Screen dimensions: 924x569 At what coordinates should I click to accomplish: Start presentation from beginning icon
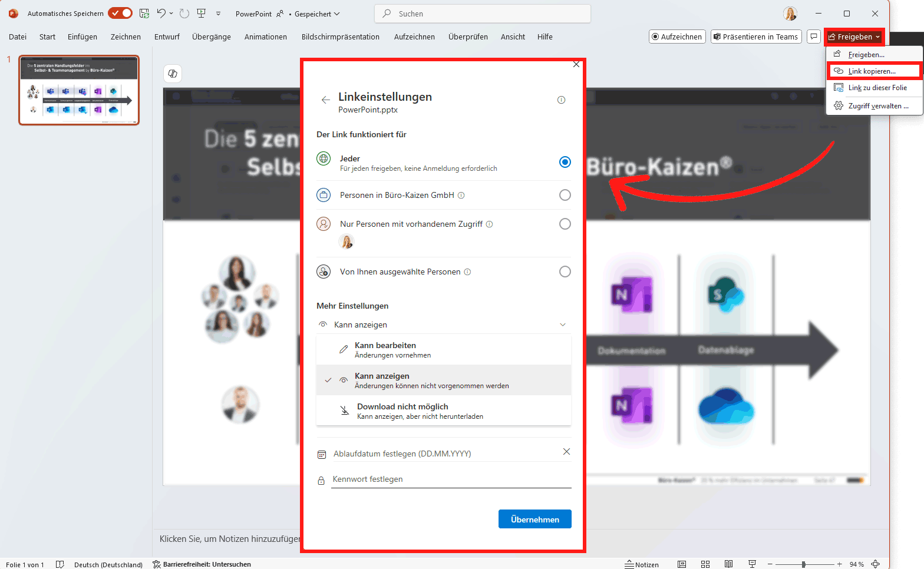[x=202, y=13]
